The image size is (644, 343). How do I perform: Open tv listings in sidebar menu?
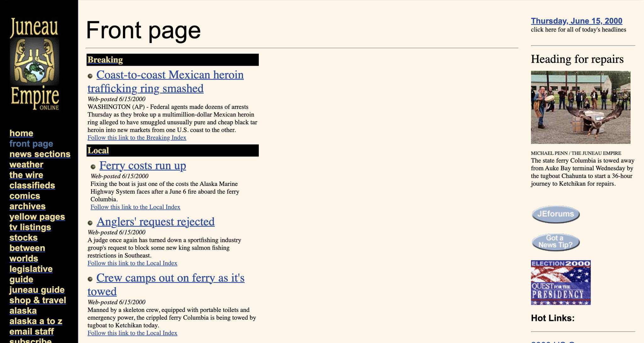click(x=30, y=227)
